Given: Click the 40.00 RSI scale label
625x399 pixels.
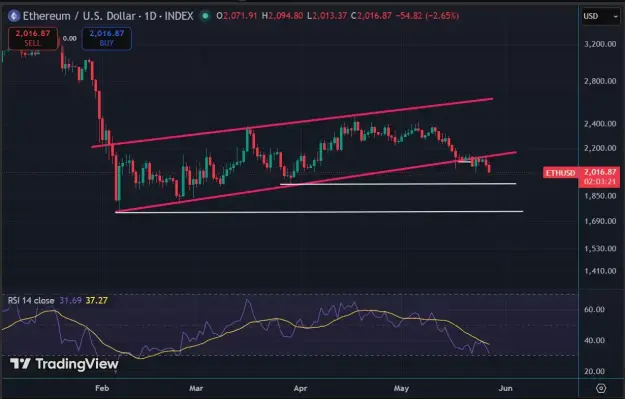Looking at the screenshot, I should 594,340.
